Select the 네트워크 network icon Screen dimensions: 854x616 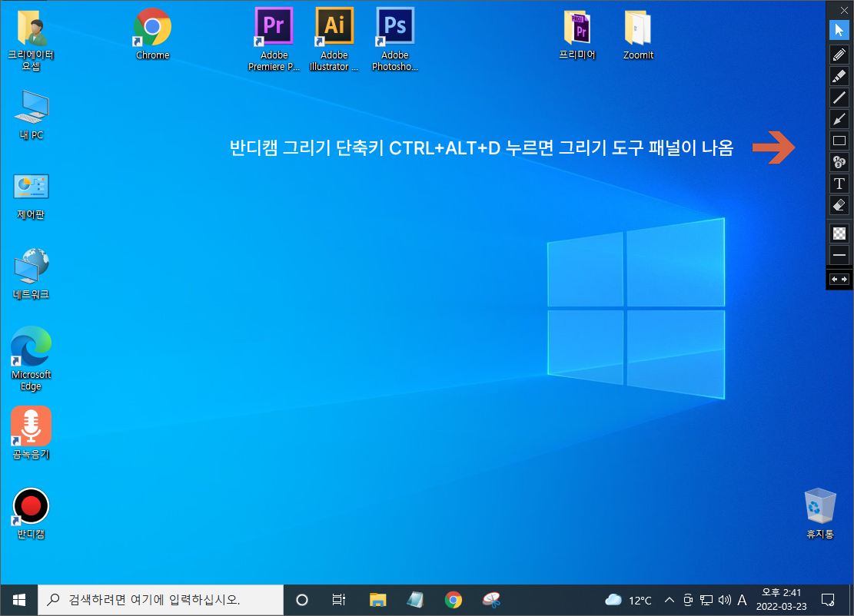click(x=31, y=273)
